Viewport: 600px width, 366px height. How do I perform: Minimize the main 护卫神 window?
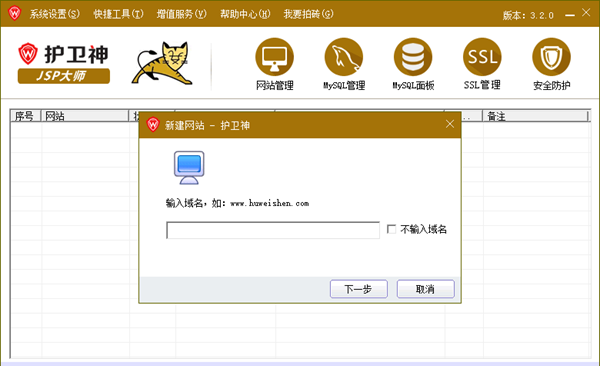coord(570,15)
